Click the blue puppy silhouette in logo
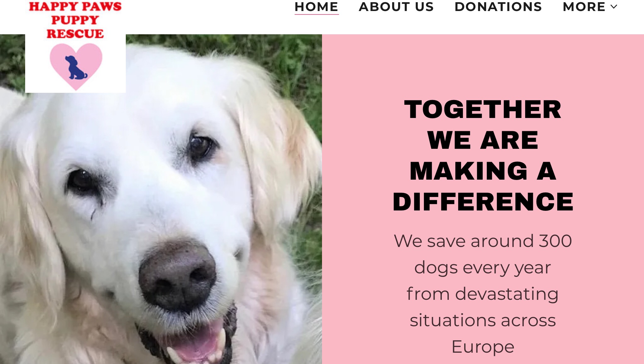 [x=76, y=67]
